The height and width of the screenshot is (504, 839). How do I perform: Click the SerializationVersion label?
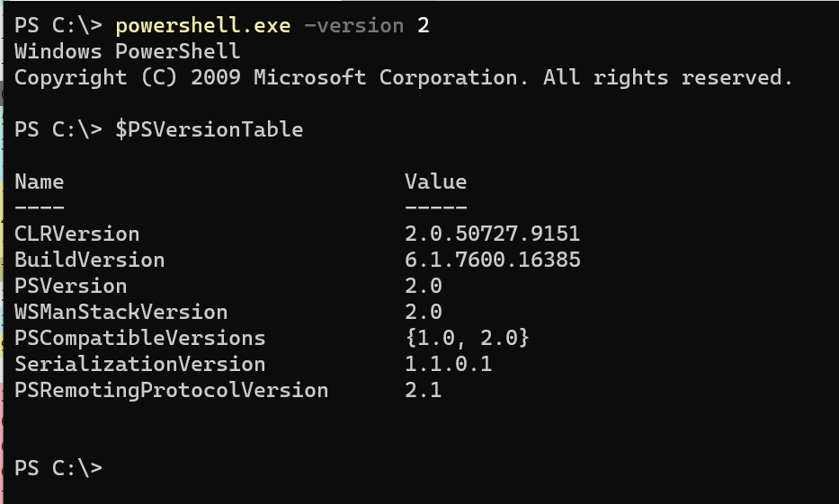[139, 365]
